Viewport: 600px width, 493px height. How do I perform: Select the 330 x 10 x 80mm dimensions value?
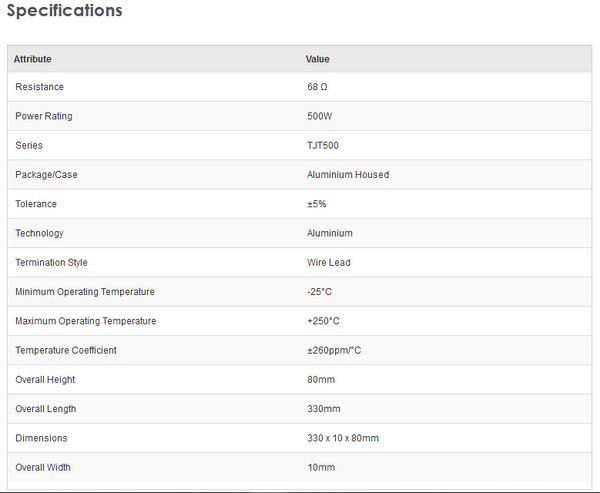point(343,438)
